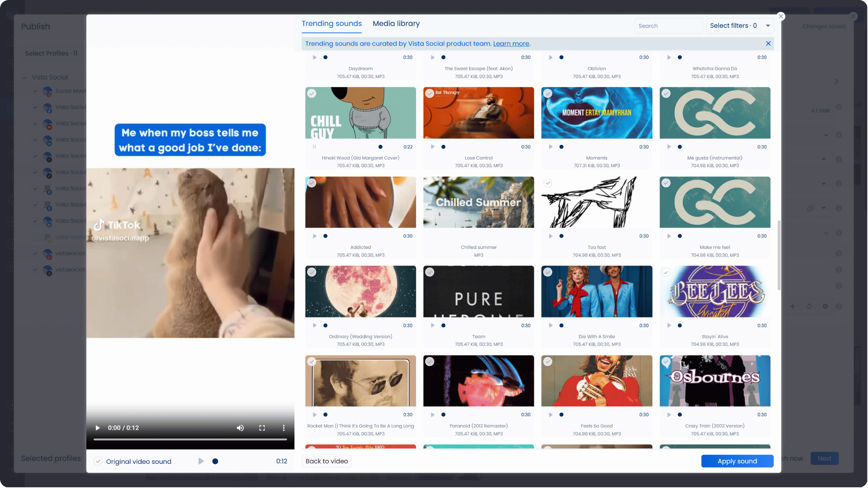Play the Stayin' Alive sound
This screenshot has width=868, height=488.
coord(669,325)
